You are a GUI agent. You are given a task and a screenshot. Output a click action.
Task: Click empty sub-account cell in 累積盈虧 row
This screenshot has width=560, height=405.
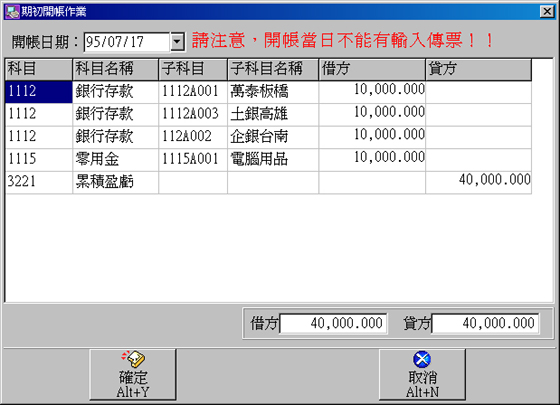193,182
